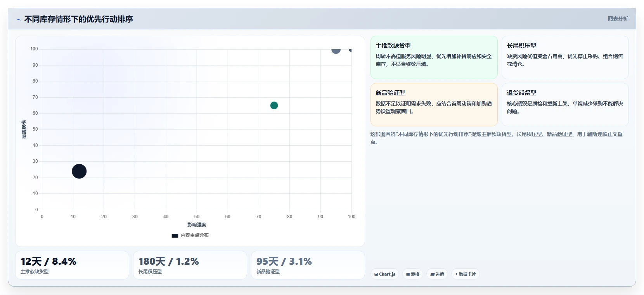Click the 180天 / 1.2% stat card

pyautogui.click(x=190, y=265)
